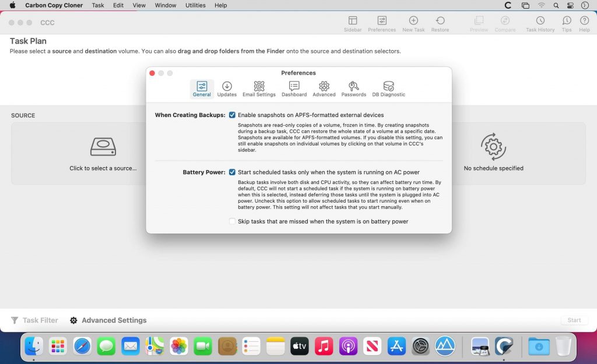Enable skipping tasks missed on battery power
The image size is (597, 364).
click(232, 221)
